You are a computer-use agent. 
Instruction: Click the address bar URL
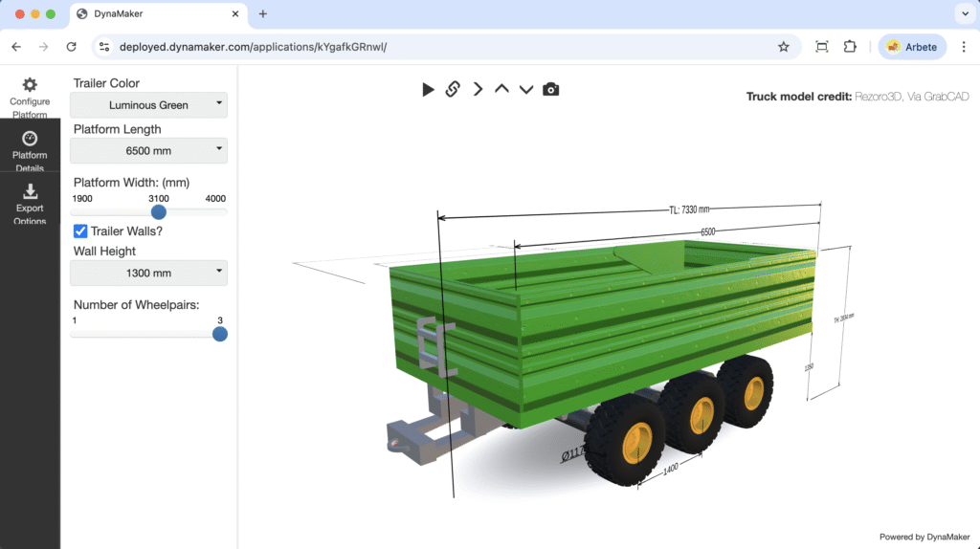[253, 47]
